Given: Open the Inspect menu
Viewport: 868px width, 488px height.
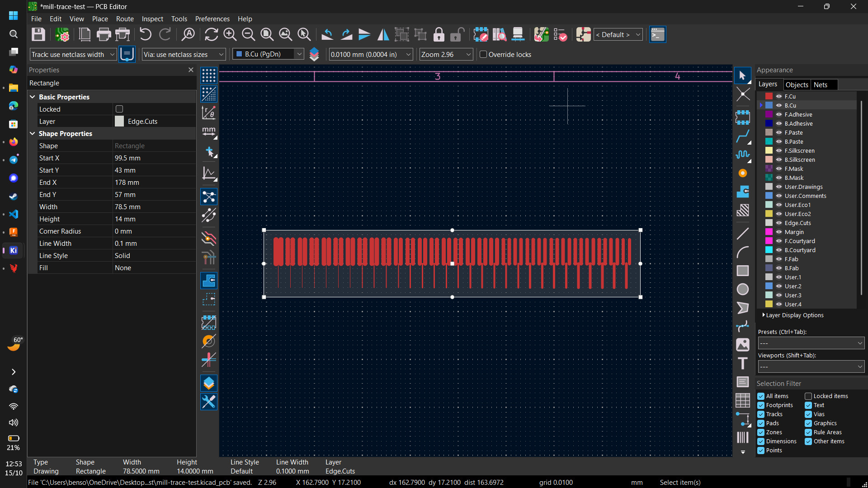Looking at the screenshot, I should [152, 19].
